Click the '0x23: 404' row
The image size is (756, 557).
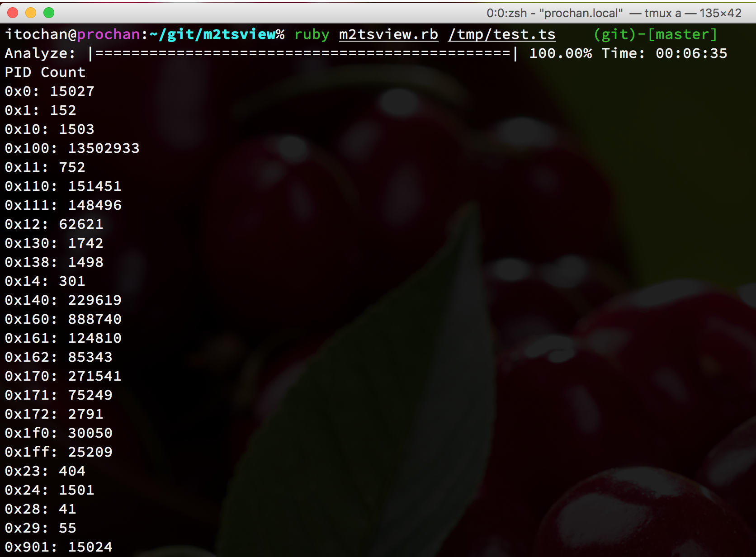click(45, 471)
